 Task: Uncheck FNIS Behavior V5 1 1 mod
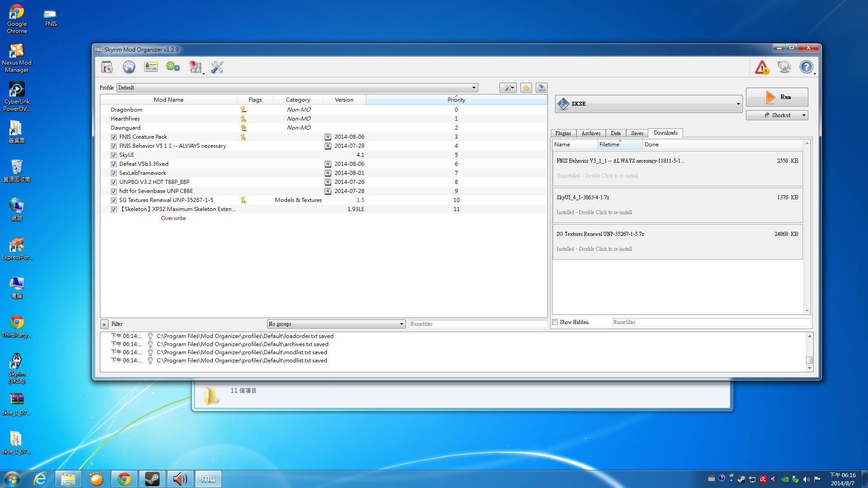[114, 146]
